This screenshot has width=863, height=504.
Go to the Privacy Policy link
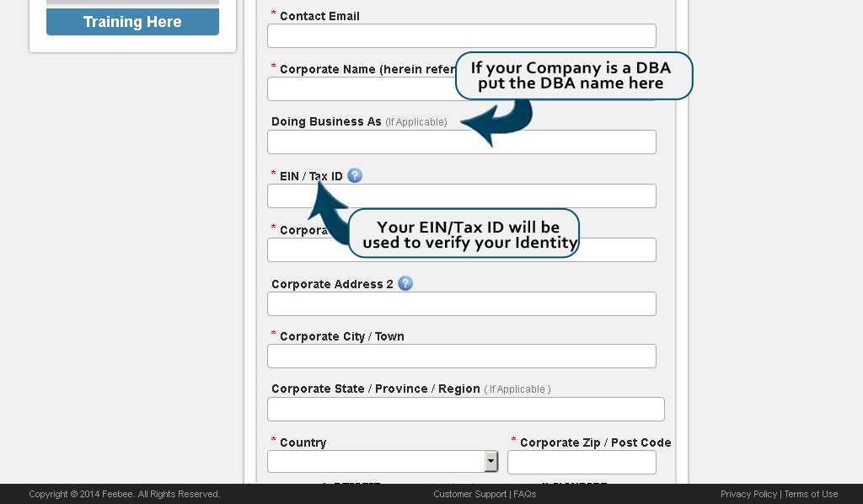[x=748, y=495]
